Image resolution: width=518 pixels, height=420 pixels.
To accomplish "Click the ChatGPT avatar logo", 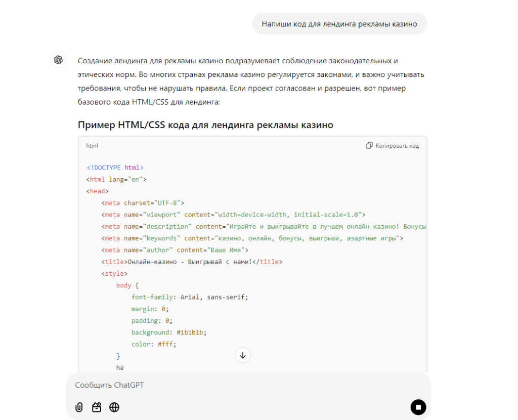I will pos(59,60).
